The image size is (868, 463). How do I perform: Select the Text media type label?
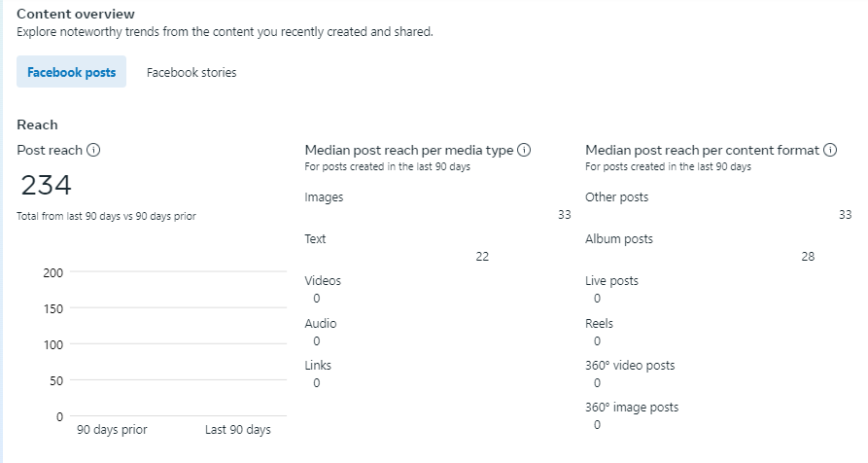[x=316, y=239]
